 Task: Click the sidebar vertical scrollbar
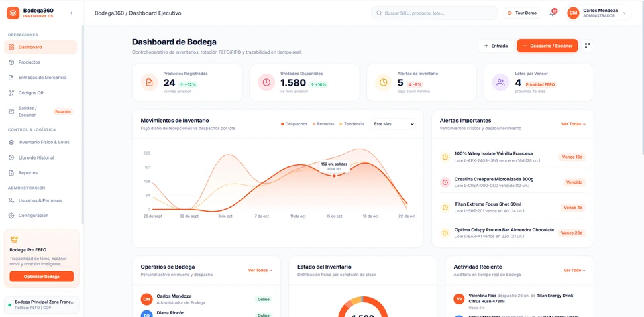[x=83, y=123]
